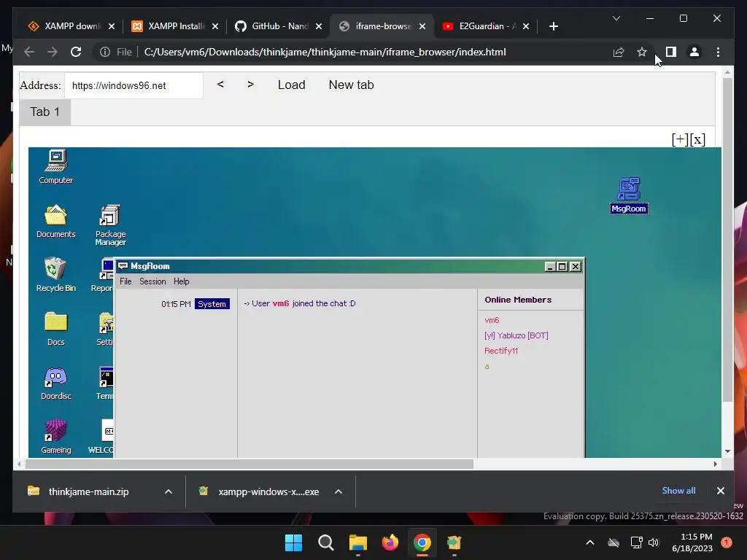This screenshot has width=747, height=560.
Task: Open Firefox from taskbar
Action: (390, 542)
